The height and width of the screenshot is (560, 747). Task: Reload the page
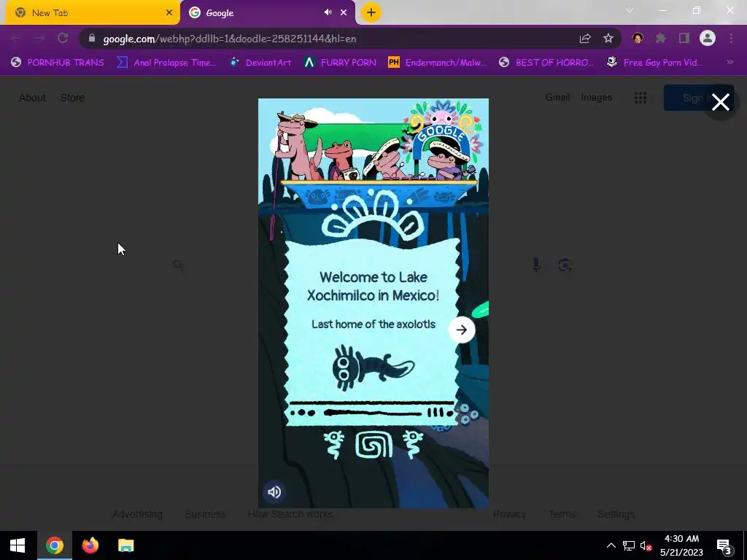pyautogui.click(x=63, y=38)
